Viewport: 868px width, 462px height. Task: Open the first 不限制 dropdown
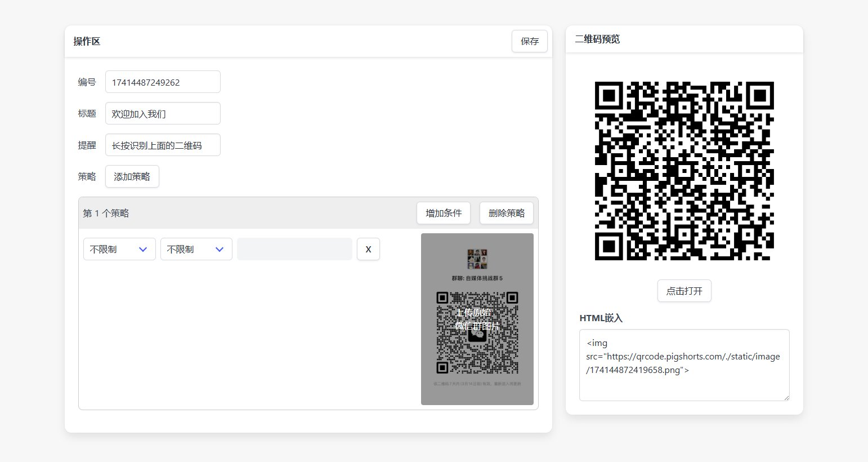(119, 249)
